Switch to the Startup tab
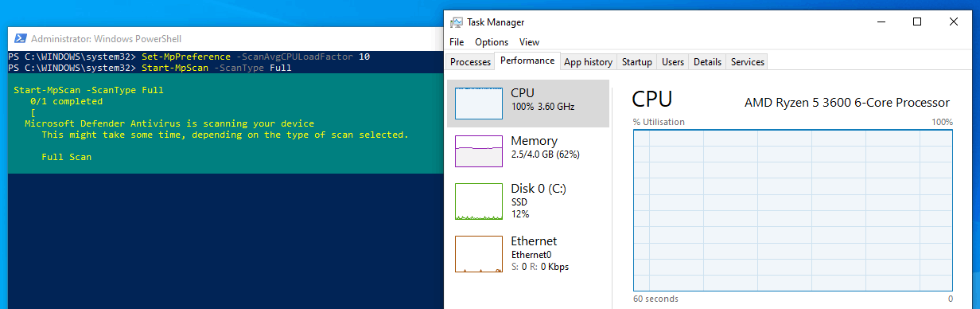 pos(636,62)
